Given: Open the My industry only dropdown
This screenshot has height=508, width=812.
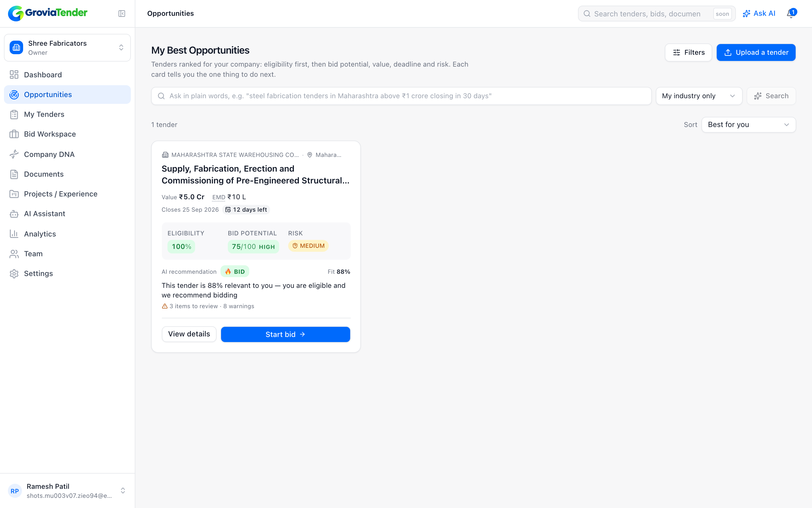Looking at the screenshot, I should (699, 96).
